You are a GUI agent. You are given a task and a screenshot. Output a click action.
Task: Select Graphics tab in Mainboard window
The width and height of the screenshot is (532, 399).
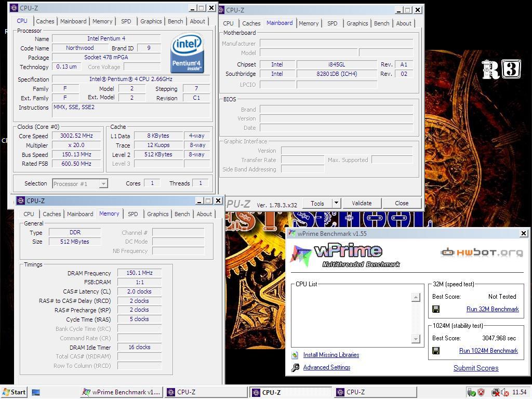click(357, 23)
